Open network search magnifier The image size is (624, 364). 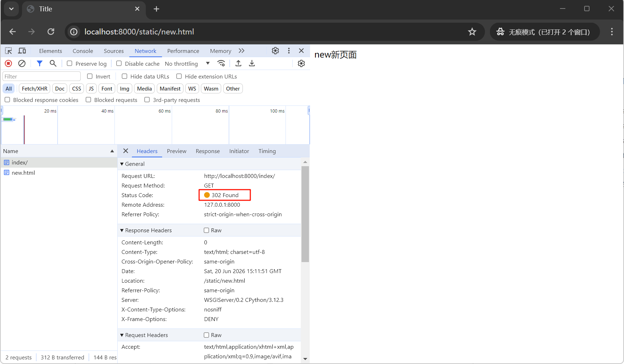click(53, 64)
